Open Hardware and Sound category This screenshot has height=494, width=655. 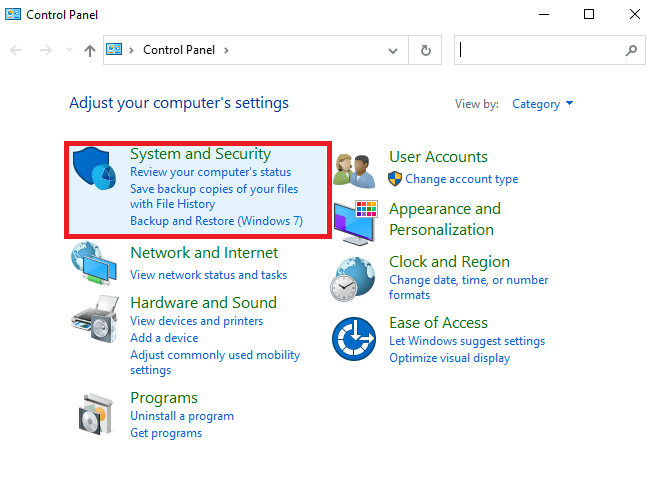203,302
